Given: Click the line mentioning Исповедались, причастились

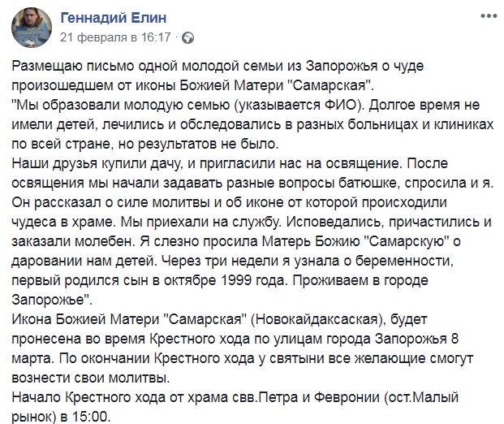Looking at the screenshot, I should point(252,222).
